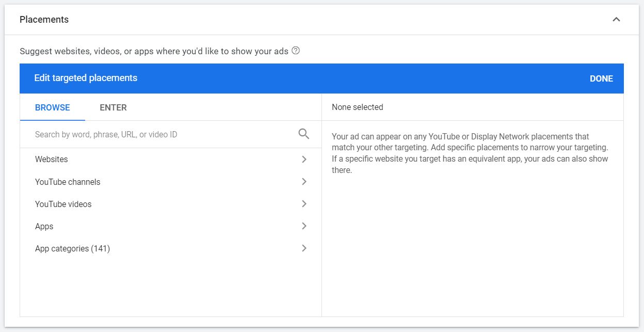
Task: Click the DONE button
Action: coord(601,78)
